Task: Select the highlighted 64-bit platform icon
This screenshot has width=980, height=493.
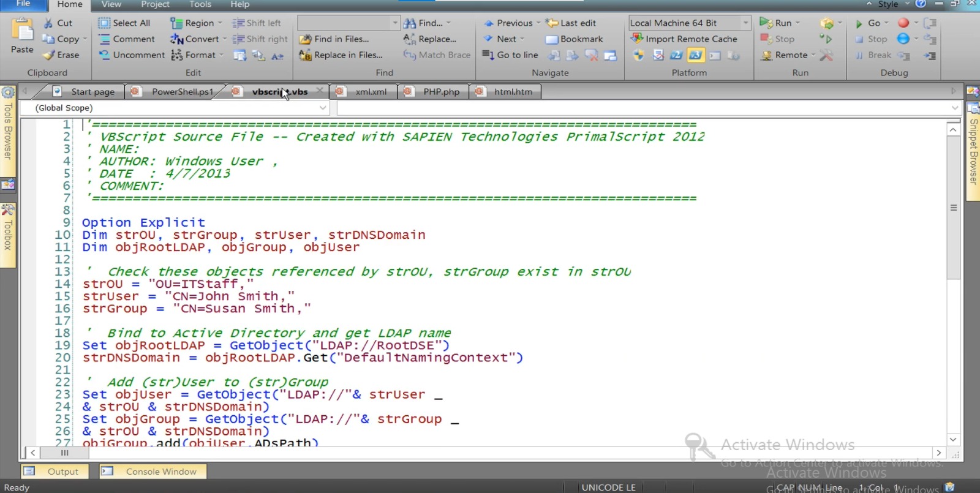Action: click(x=696, y=56)
